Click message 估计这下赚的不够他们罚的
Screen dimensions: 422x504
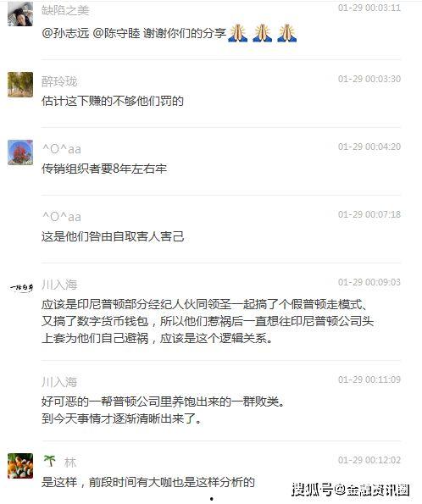[x=113, y=101]
